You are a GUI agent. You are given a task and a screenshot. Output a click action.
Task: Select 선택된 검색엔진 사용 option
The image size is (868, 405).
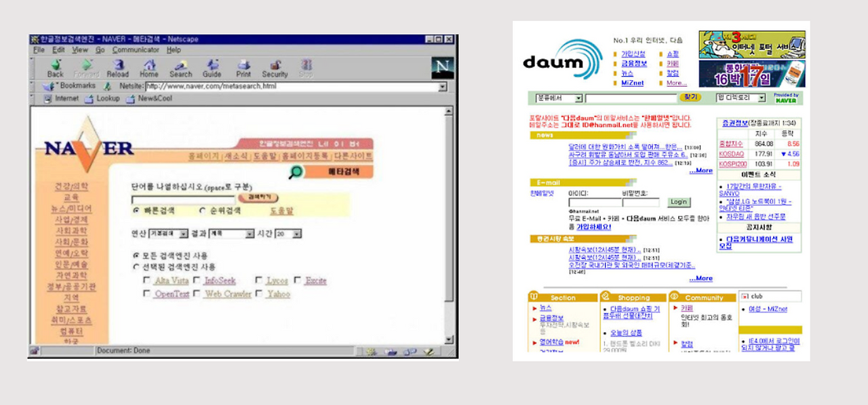(x=136, y=267)
